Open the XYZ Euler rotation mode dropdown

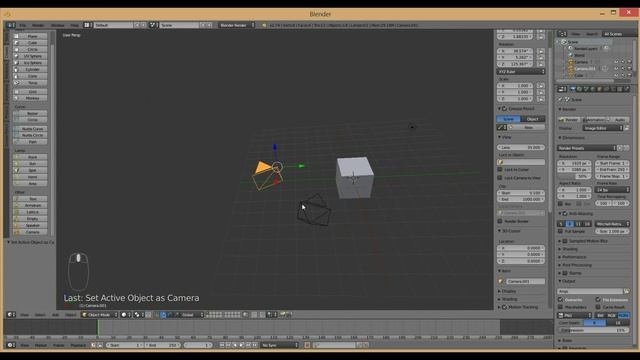521,72
